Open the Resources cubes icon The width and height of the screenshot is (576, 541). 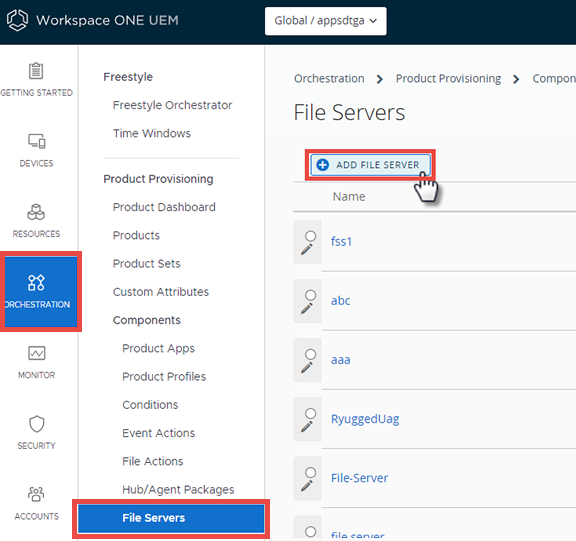pos(36,212)
